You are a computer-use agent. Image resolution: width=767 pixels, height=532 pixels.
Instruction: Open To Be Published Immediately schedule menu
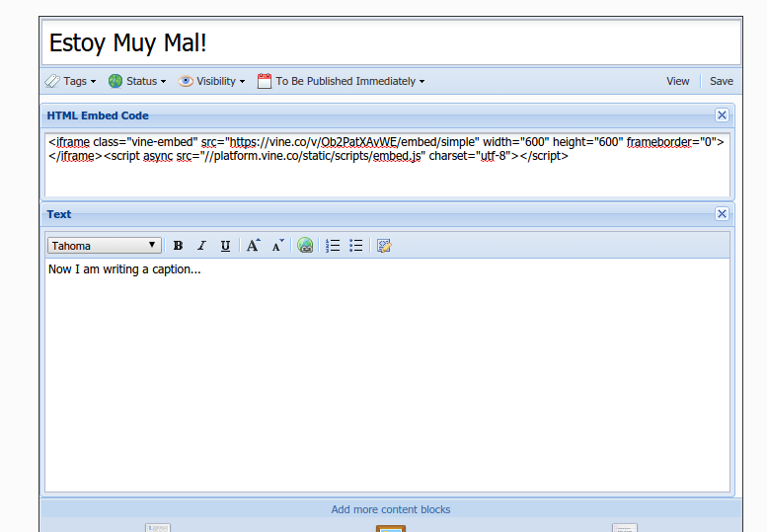(x=341, y=81)
